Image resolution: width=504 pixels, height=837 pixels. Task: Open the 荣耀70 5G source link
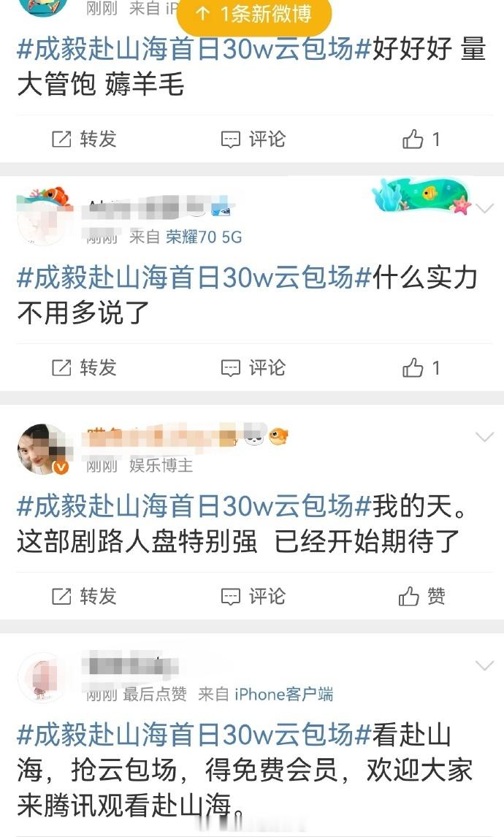[204, 237]
